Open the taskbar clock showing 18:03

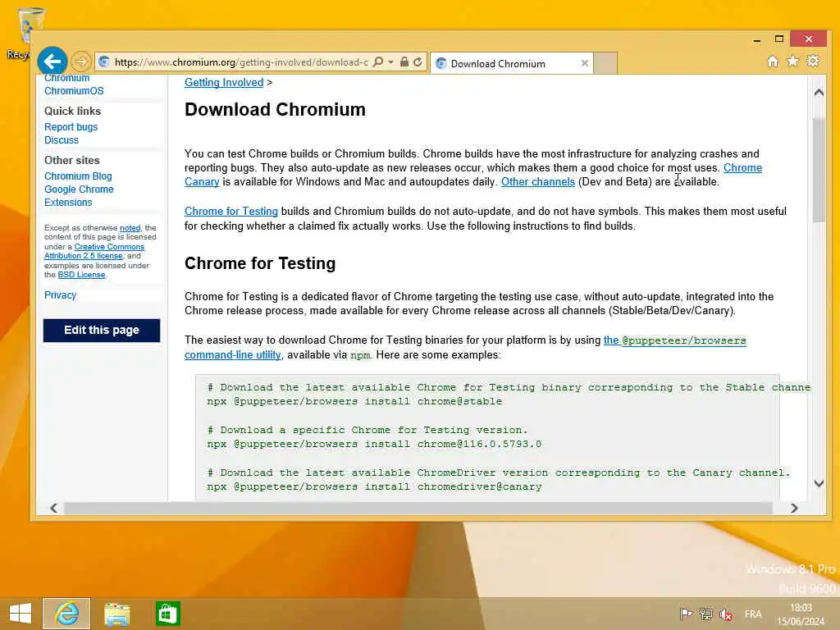801,614
